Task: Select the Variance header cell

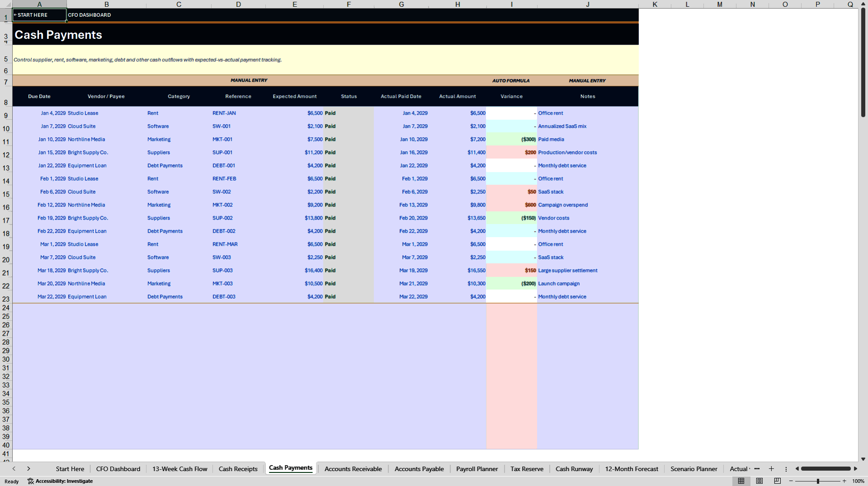Action: point(512,96)
